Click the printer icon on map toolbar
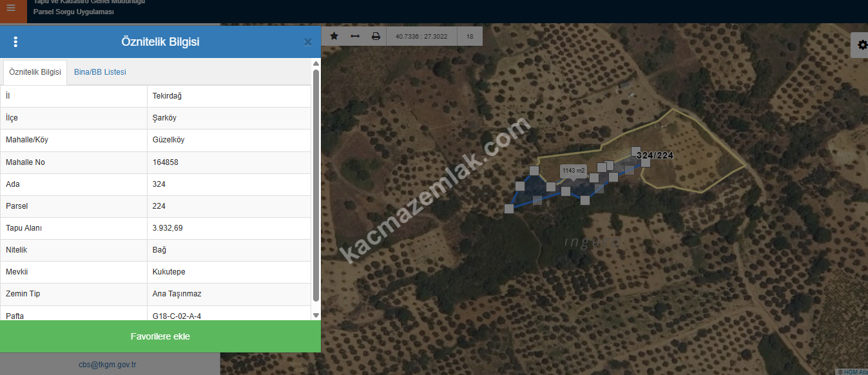Image resolution: width=868 pixels, height=375 pixels. 376,37
